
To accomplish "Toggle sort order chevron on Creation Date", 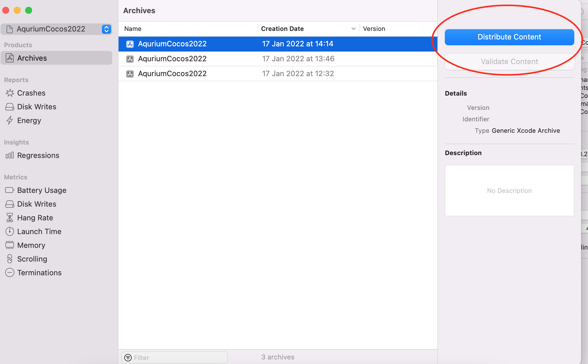I will click(353, 29).
